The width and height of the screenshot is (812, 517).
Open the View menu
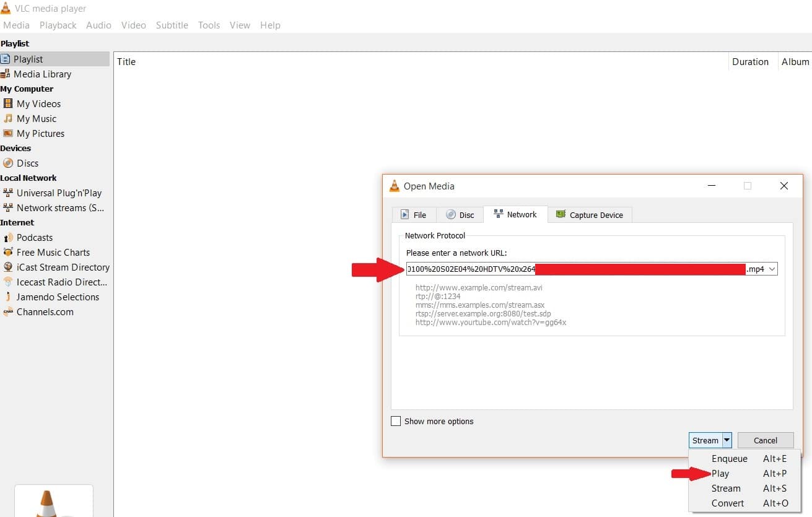tap(240, 25)
